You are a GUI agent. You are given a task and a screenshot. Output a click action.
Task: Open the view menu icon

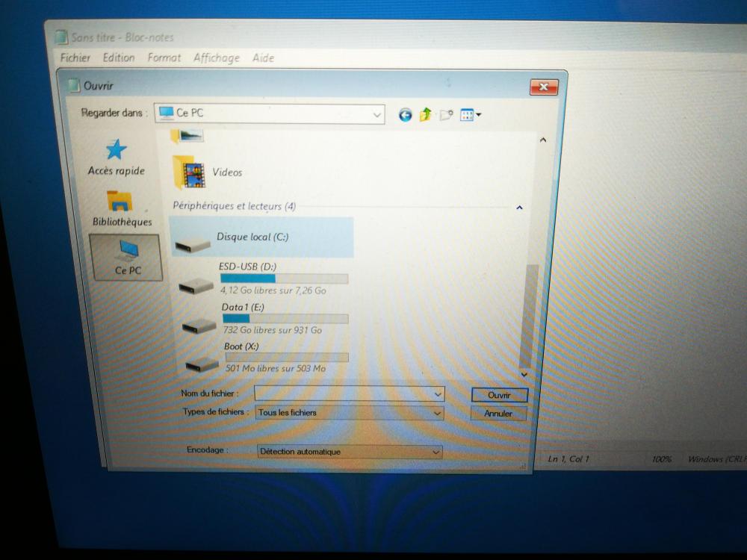[x=470, y=115]
